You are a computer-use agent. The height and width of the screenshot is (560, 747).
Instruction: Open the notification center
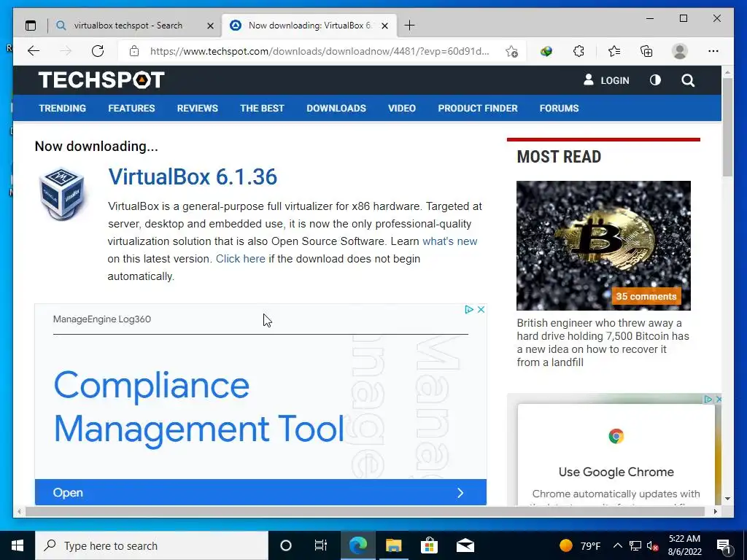724,545
